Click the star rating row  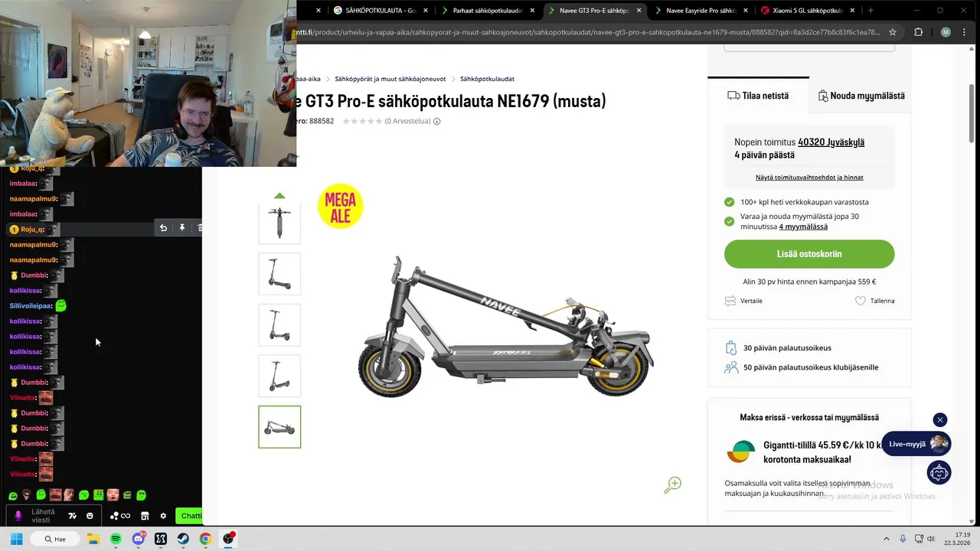click(x=362, y=121)
